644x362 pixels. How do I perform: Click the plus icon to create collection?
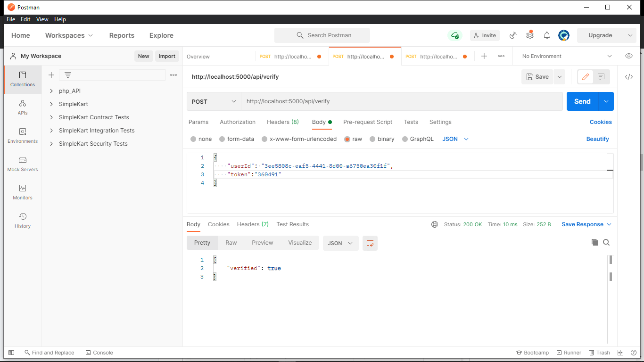tap(51, 75)
